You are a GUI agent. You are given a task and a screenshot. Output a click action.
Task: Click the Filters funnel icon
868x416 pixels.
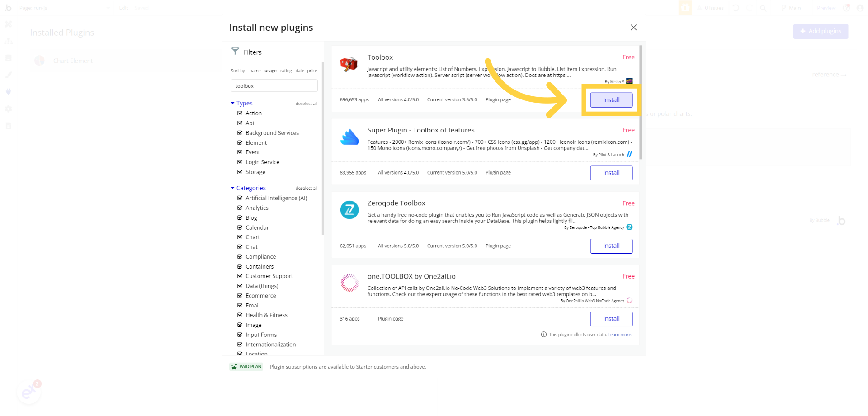[235, 51]
